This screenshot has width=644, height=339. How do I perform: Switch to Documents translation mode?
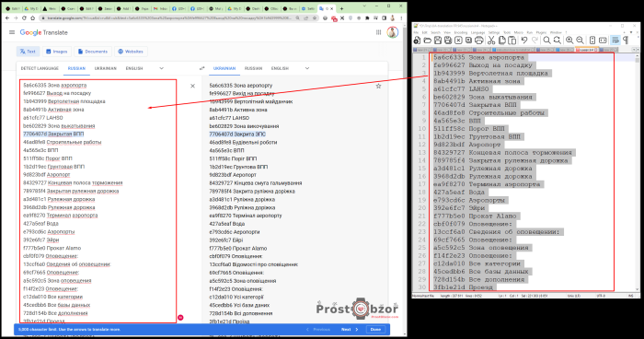tap(92, 52)
